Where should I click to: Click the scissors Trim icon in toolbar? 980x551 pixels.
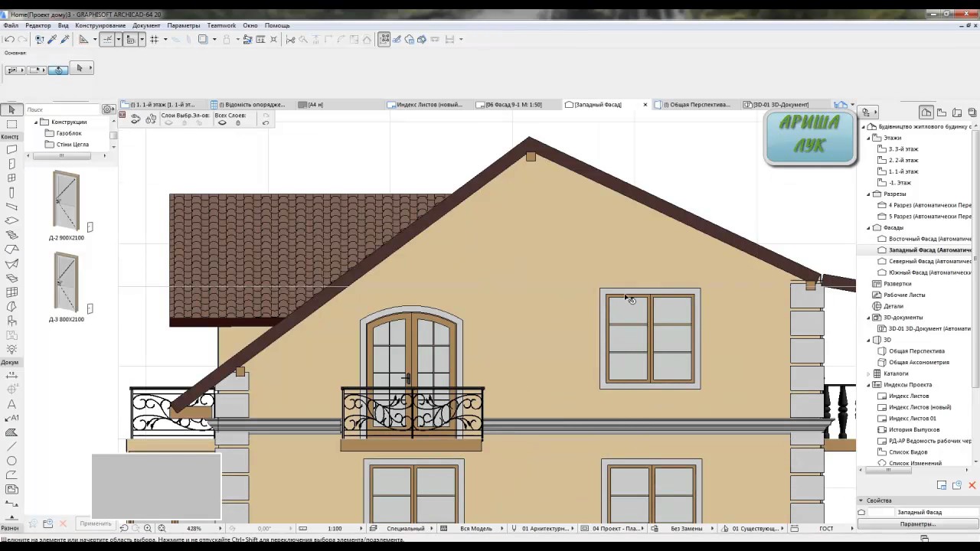(x=290, y=39)
